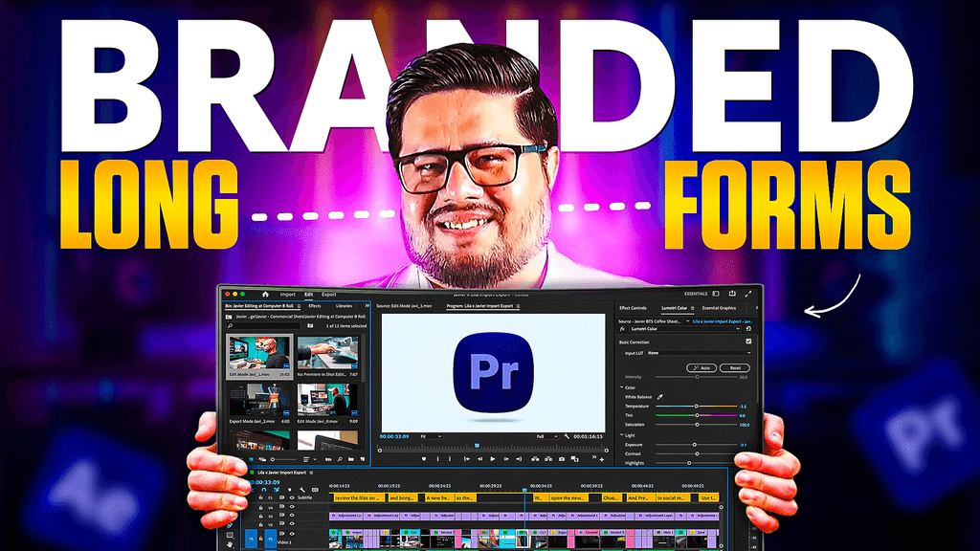Toggle Video 1 track output eye
Image resolution: width=980 pixels, height=551 pixels.
292,534
